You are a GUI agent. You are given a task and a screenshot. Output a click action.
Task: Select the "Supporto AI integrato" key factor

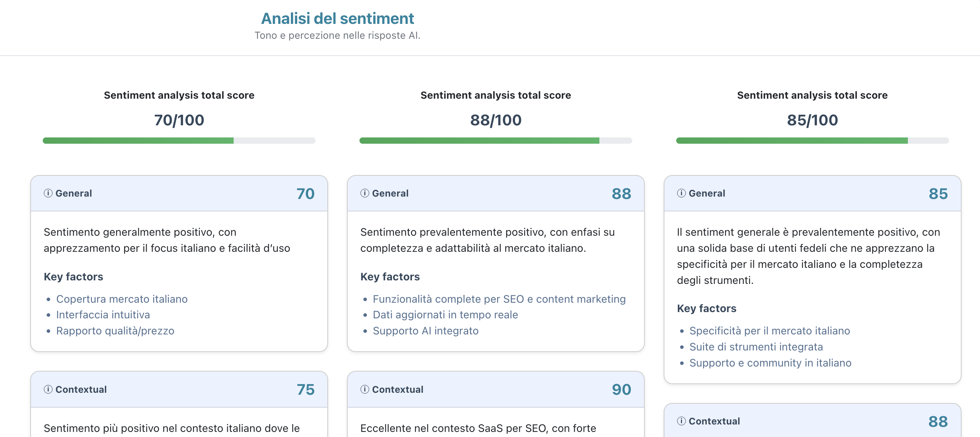tap(426, 331)
